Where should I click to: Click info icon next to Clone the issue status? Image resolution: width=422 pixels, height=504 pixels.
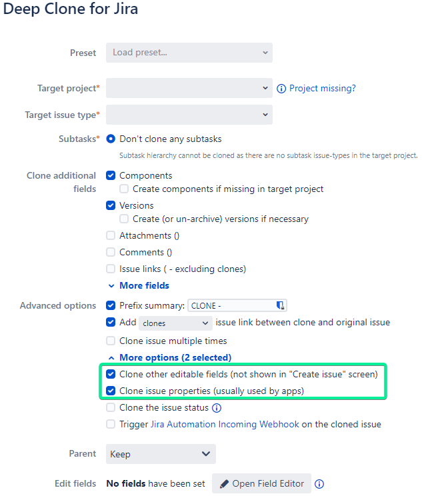217,408
